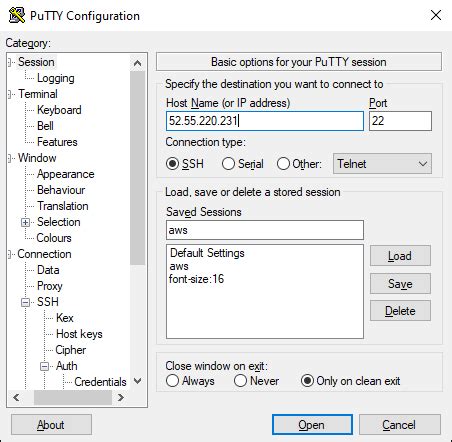
Task: Select the Proxy category
Action: 50,286
